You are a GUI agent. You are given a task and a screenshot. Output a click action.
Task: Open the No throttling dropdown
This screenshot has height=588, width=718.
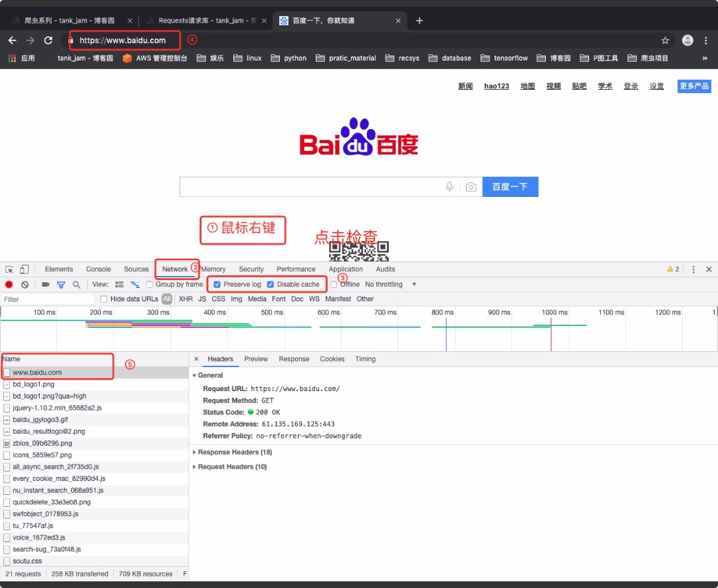(391, 285)
